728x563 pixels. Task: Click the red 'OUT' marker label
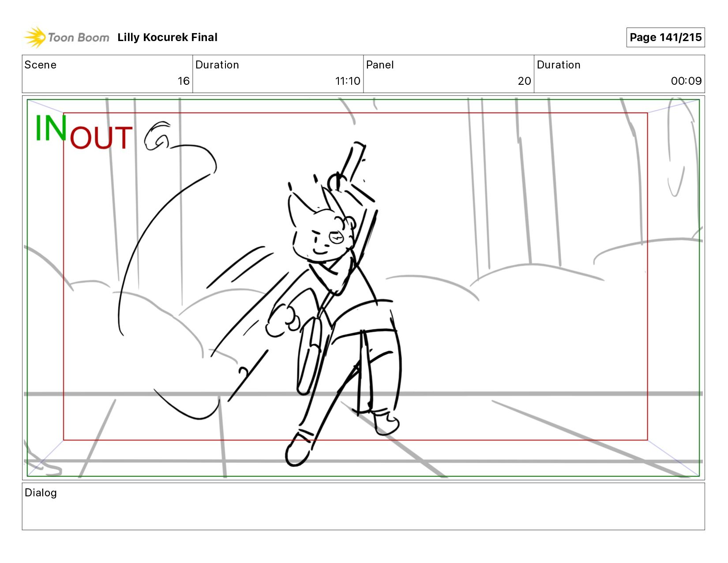(101, 138)
